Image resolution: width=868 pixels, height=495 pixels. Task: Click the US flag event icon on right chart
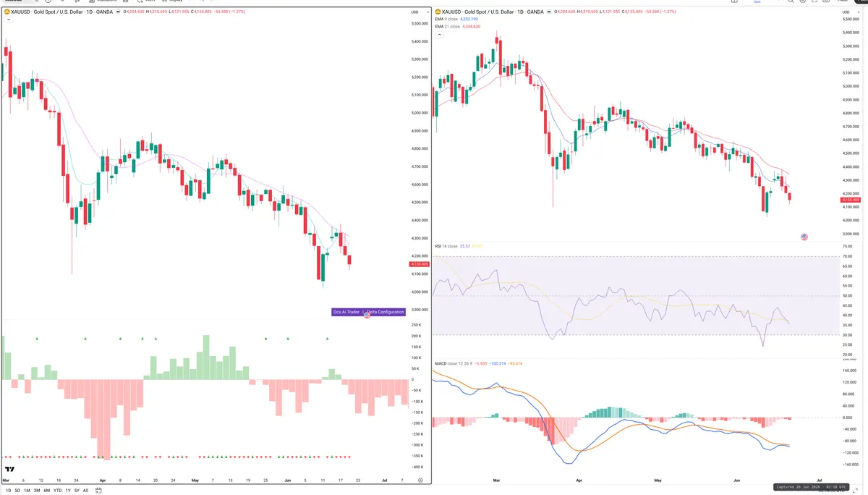point(804,237)
